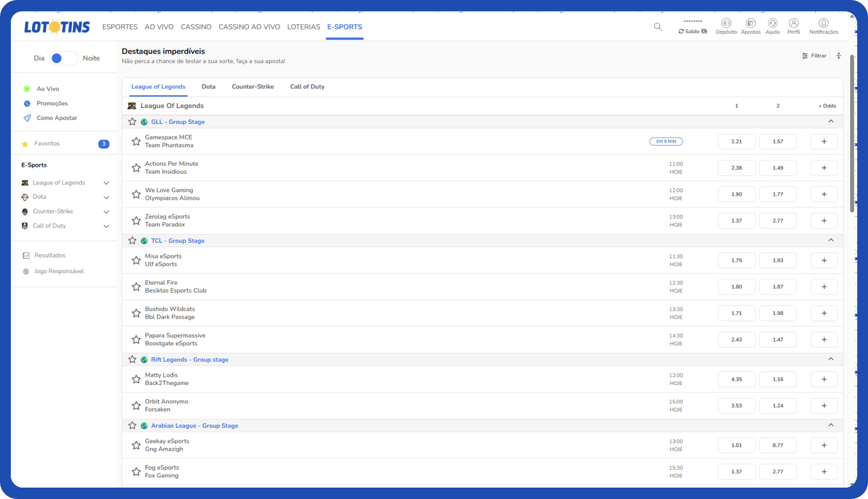Image resolution: width=868 pixels, height=499 pixels.
Task: Click the Promoções sidebar icon
Action: tap(27, 104)
